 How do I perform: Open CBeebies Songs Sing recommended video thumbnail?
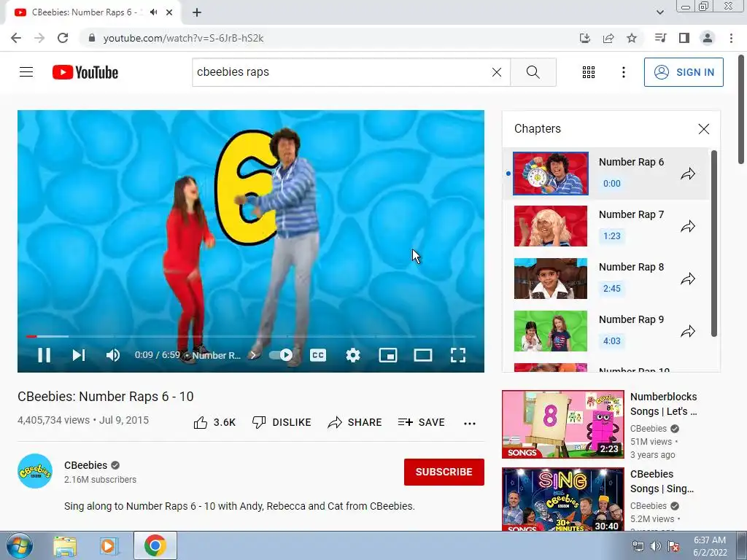(562, 499)
